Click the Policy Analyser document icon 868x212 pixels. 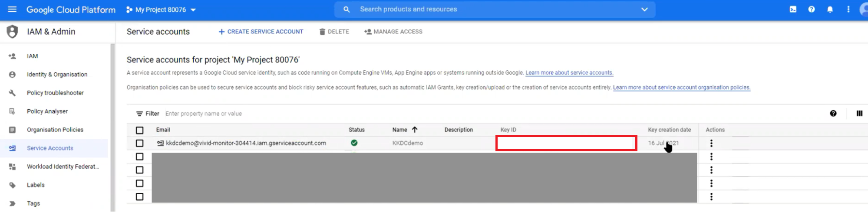click(12, 111)
